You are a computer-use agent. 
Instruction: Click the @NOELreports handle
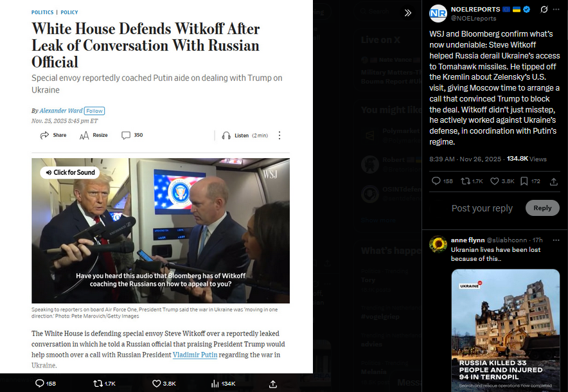pos(474,18)
